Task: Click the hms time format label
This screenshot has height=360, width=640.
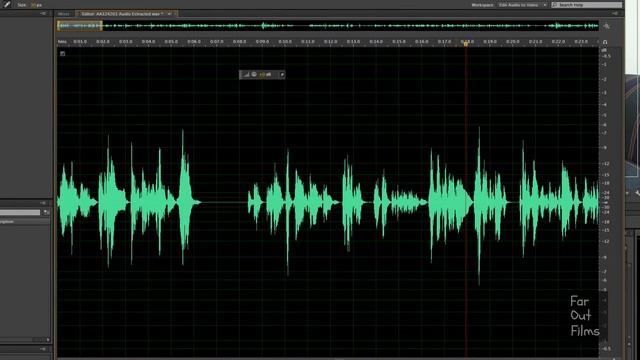Action: pyautogui.click(x=62, y=42)
